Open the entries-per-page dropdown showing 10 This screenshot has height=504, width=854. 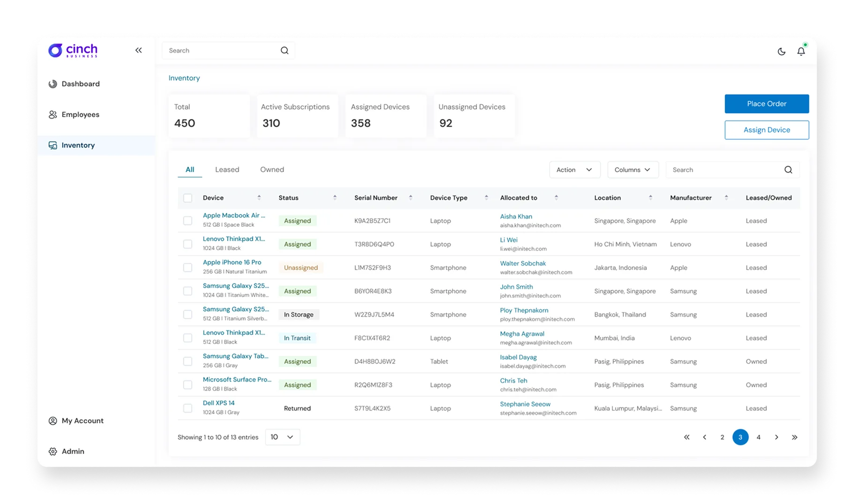282,437
